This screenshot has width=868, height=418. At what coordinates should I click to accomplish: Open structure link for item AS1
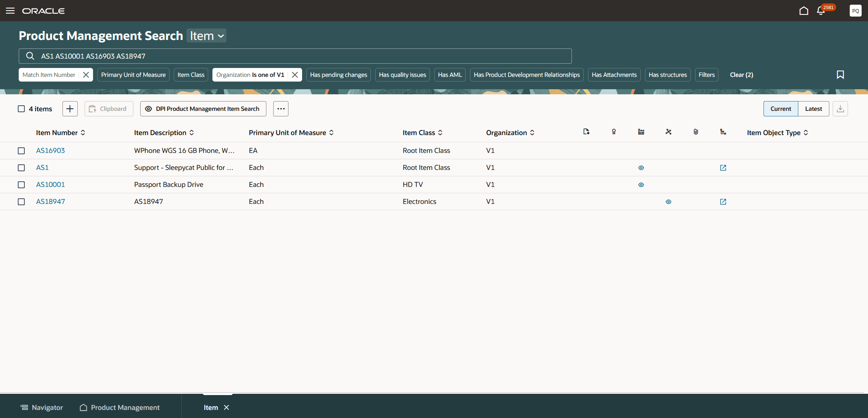click(x=723, y=168)
